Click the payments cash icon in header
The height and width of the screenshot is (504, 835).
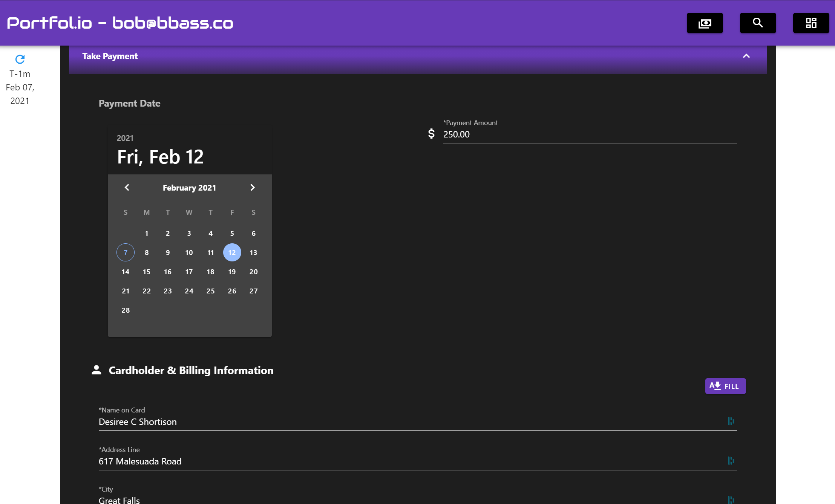point(705,23)
